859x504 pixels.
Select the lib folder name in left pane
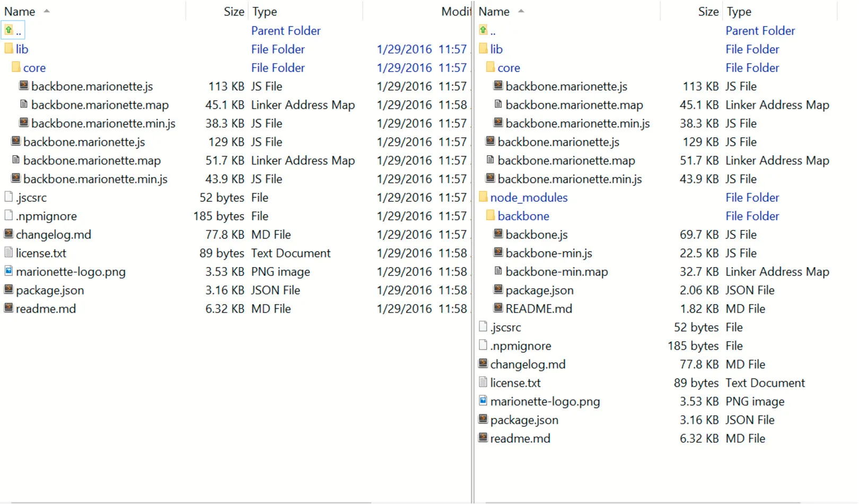[22, 49]
